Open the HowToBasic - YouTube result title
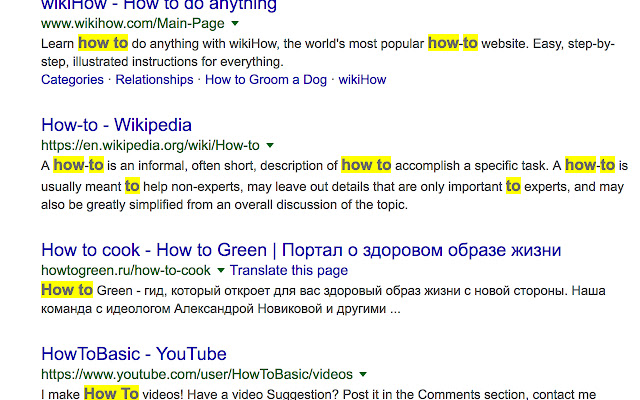The width and height of the screenshot is (640, 400). (134, 354)
